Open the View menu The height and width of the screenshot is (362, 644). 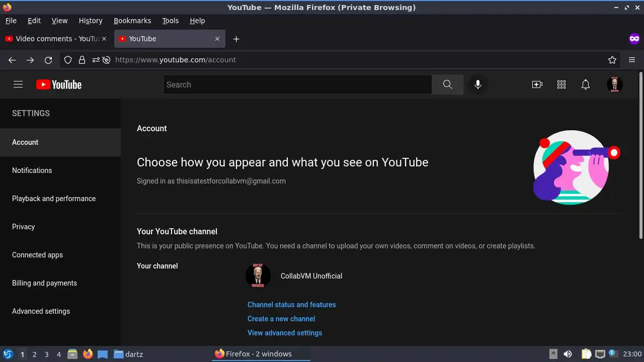(x=59, y=21)
